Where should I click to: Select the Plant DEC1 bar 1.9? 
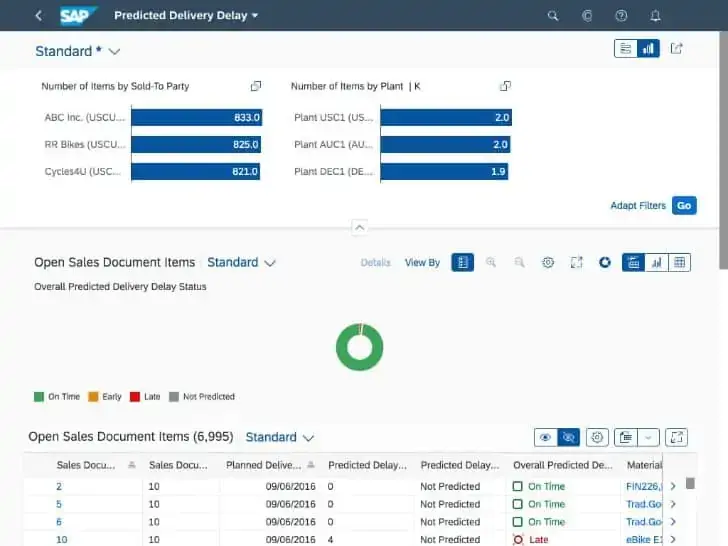(x=444, y=171)
